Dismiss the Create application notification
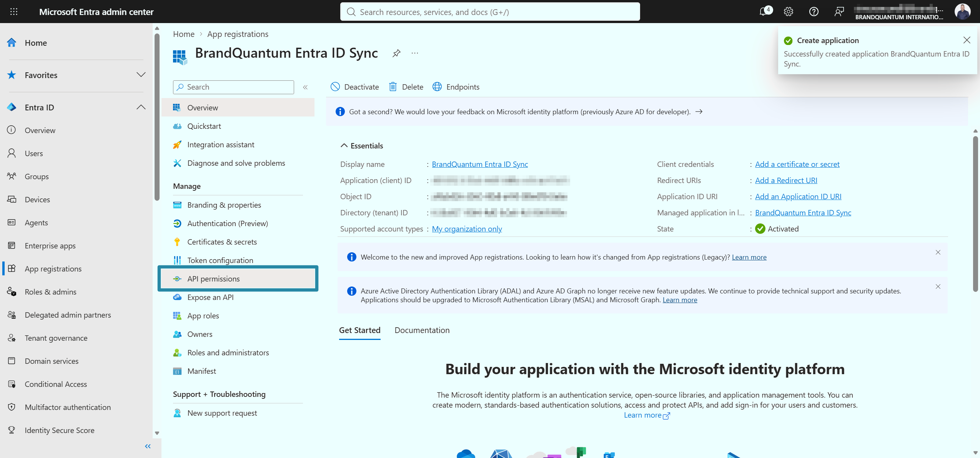The height and width of the screenshot is (458, 980). pyautogui.click(x=967, y=40)
